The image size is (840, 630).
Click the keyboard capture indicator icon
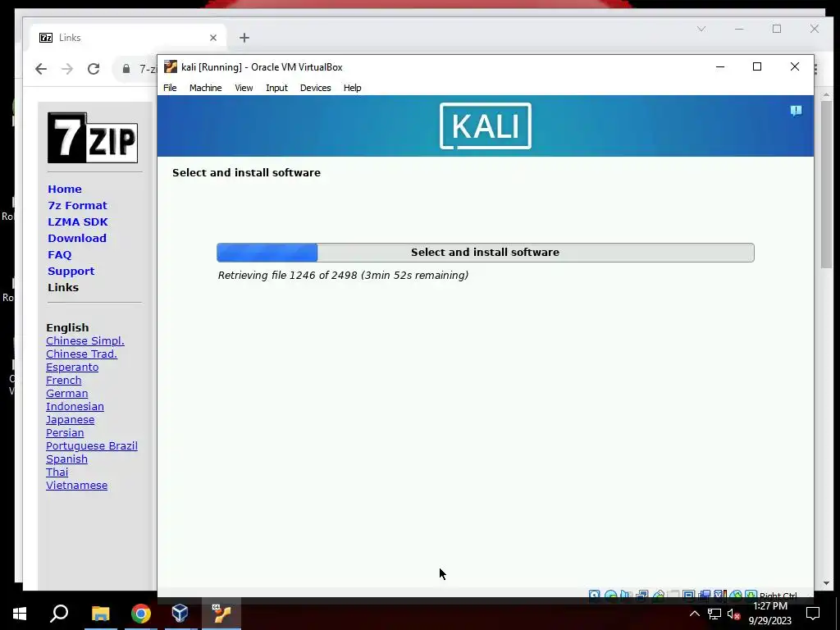click(751, 594)
